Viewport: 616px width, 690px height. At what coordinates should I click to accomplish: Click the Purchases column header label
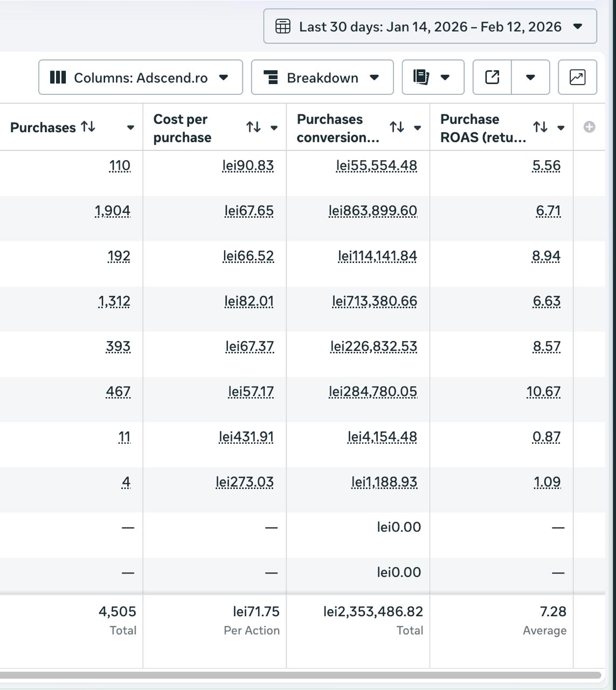point(43,127)
